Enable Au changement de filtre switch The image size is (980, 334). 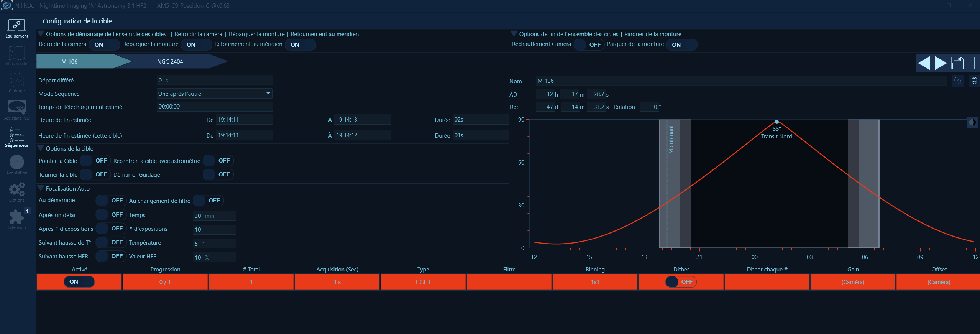coord(208,201)
